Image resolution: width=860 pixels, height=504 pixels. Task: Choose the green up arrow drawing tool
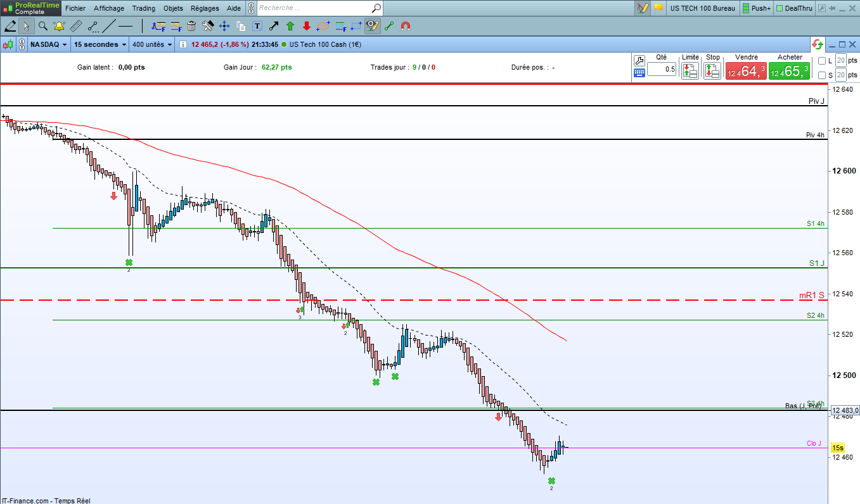[290, 26]
